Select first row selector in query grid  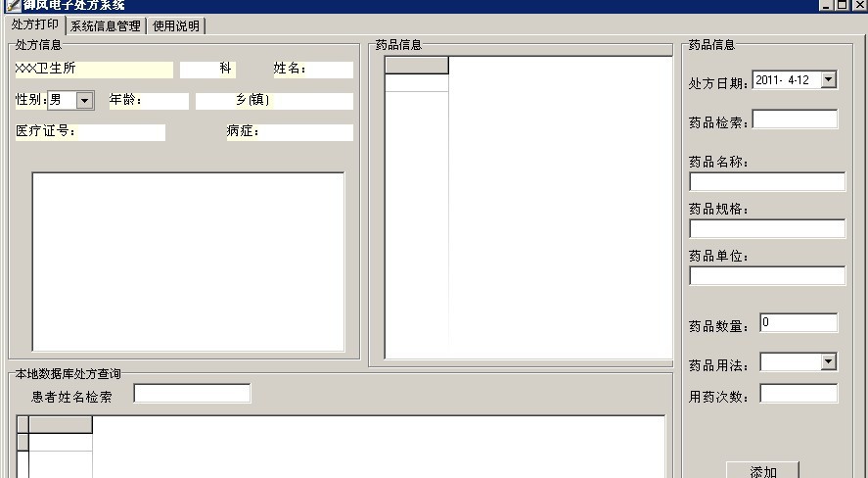click(x=23, y=442)
